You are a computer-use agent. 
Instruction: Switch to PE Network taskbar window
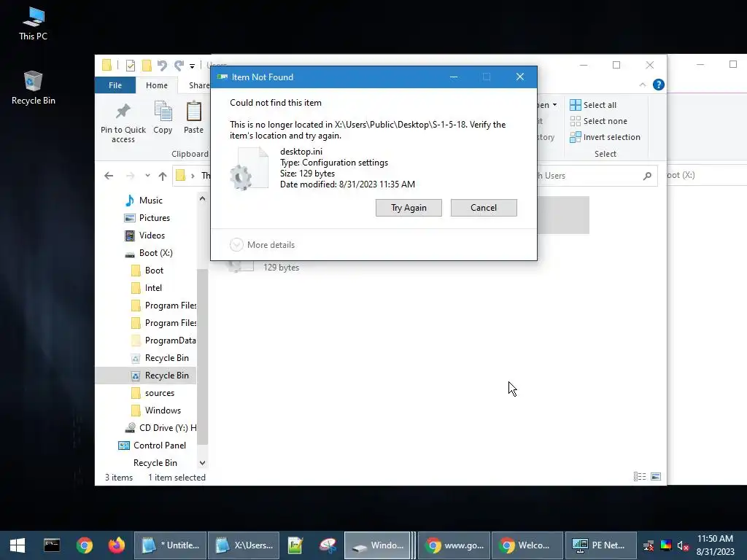click(x=600, y=545)
